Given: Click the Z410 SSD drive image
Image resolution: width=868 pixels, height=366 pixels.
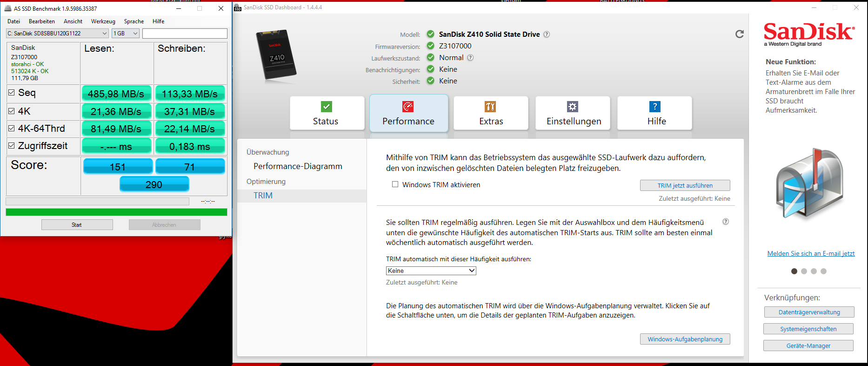Looking at the screenshot, I should [276, 56].
